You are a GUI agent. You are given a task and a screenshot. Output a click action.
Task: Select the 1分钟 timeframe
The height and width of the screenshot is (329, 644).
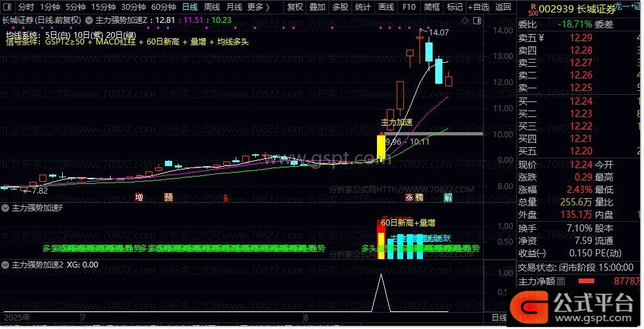[x=50, y=7]
